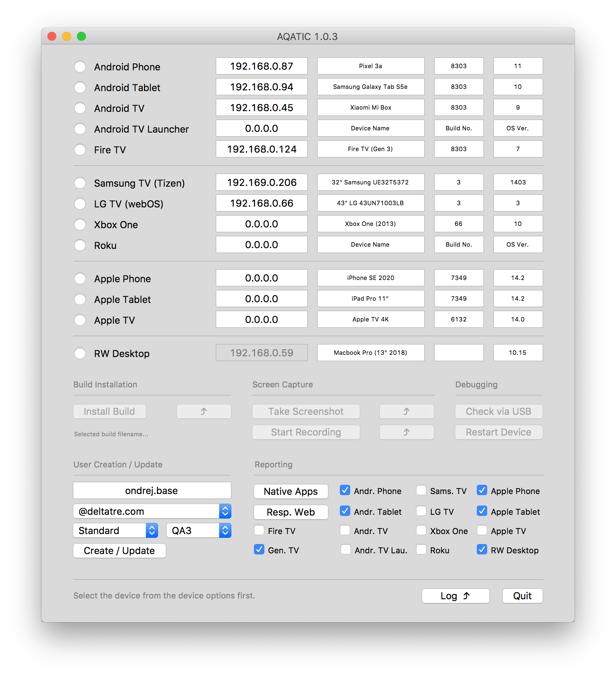Click the upload arrow next to Start Recording

(x=406, y=432)
